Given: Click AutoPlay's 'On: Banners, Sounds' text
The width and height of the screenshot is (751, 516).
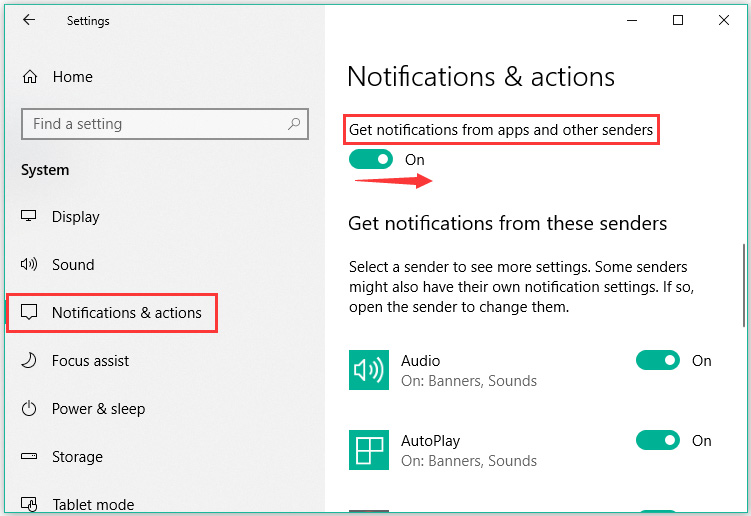Looking at the screenshot, I should point(469,461).
